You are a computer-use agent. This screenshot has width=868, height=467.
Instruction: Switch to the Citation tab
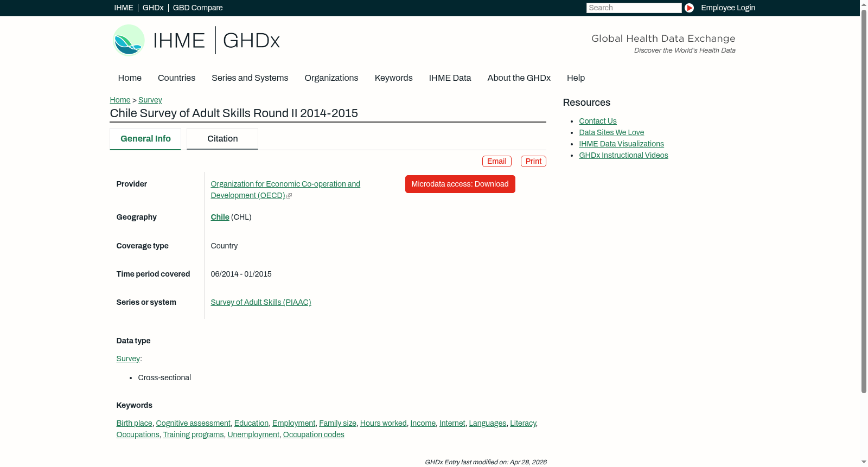pos(222,139)
